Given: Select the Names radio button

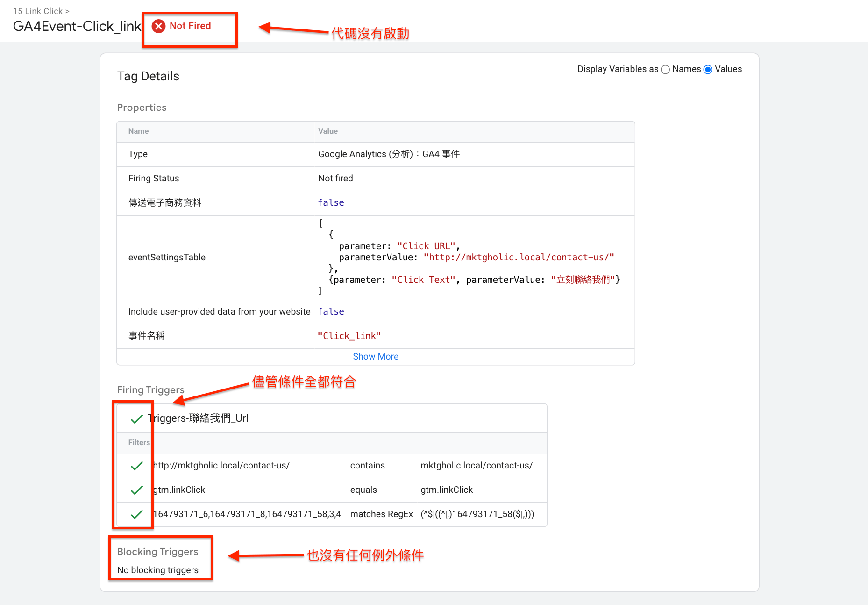Looking at the screenshot, I should [665, 70].
